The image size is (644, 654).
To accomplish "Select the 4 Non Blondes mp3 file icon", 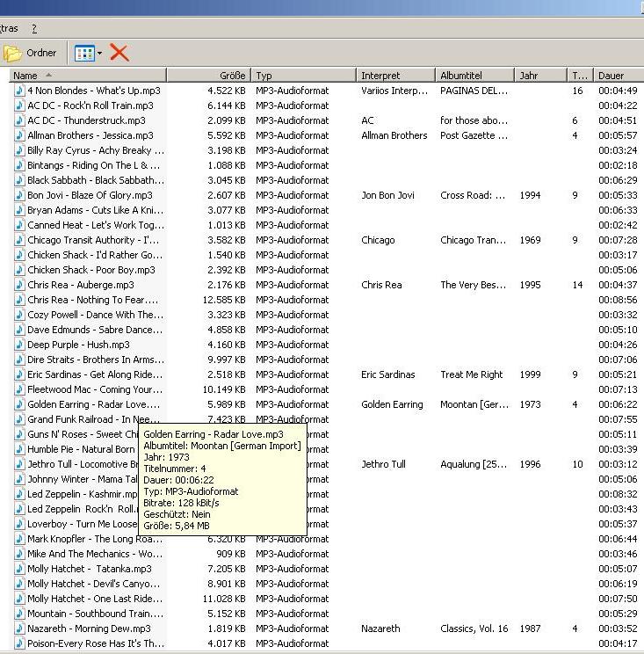I will [19, 91].
